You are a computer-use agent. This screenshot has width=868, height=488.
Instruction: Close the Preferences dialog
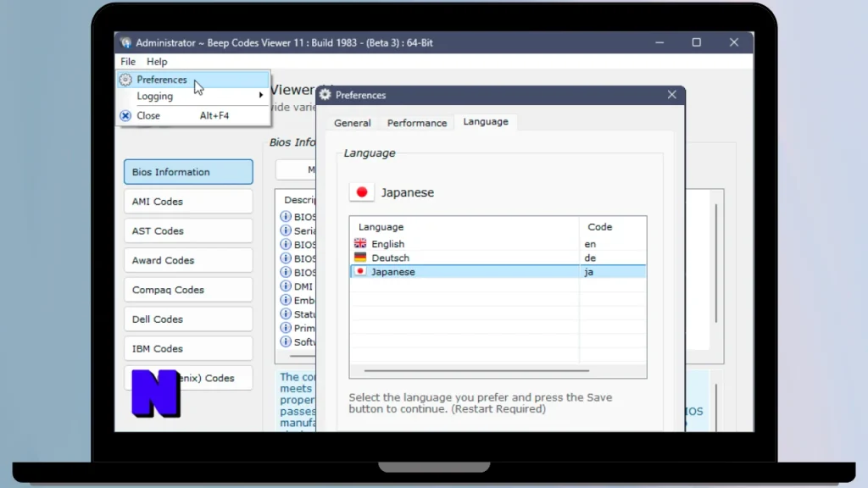coord(671,95)
